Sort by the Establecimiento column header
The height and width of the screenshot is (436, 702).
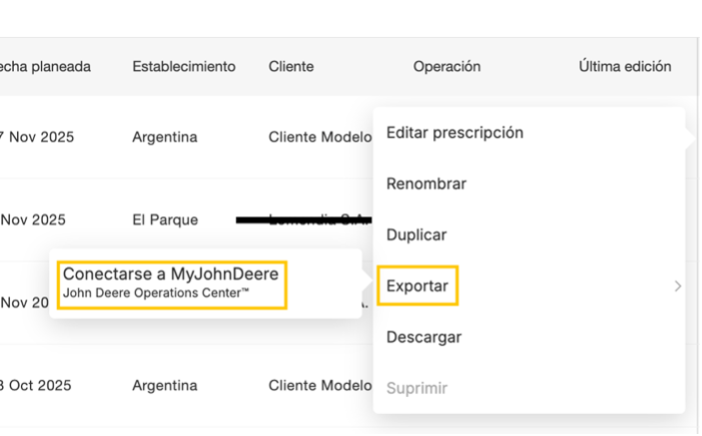click(x=184, y=67)
